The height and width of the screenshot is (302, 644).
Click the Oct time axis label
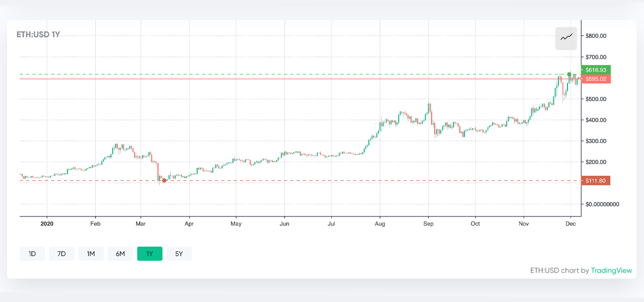click(475, 223)
